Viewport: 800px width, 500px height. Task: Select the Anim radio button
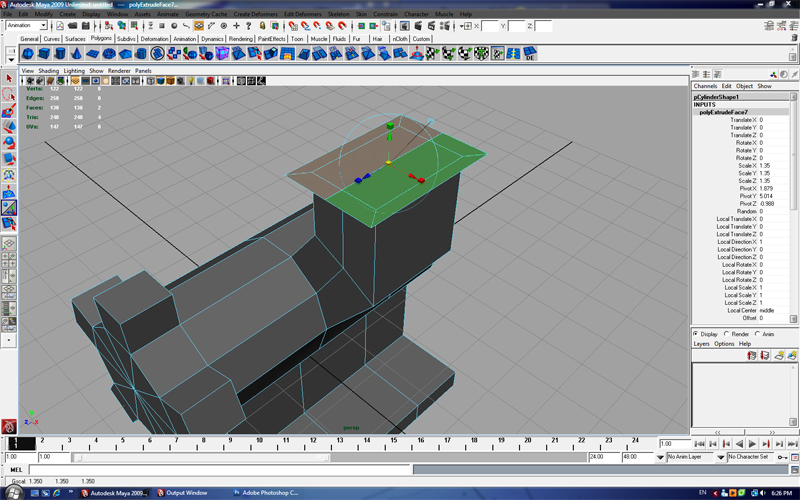pos(757,334)
